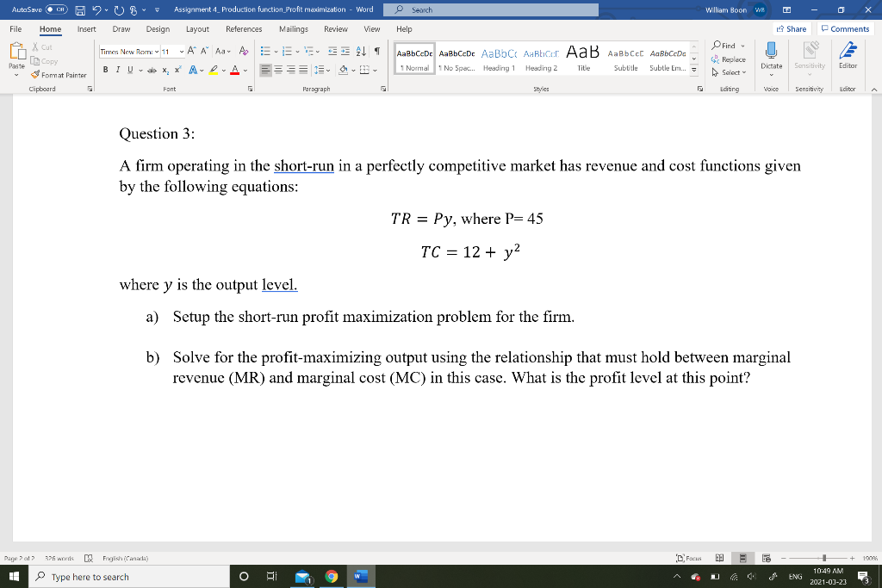Decrease font size with shrink font icon
The width and height of the screenshot is (882, 588).
coord(205,51)
